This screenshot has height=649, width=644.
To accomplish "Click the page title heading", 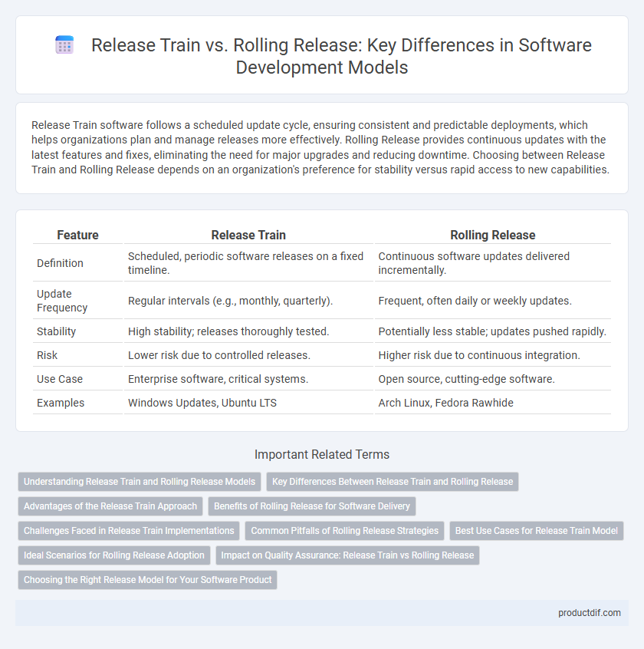I will [341, 56].
